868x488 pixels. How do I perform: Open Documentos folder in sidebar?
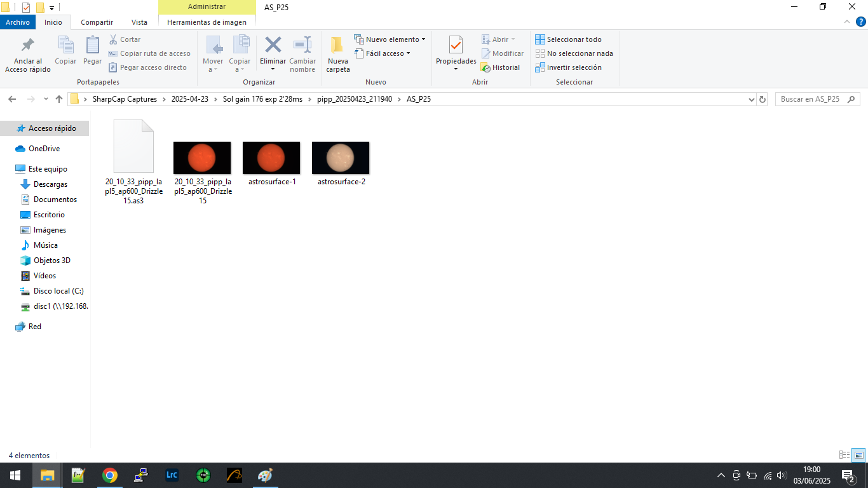click(55, 200)
